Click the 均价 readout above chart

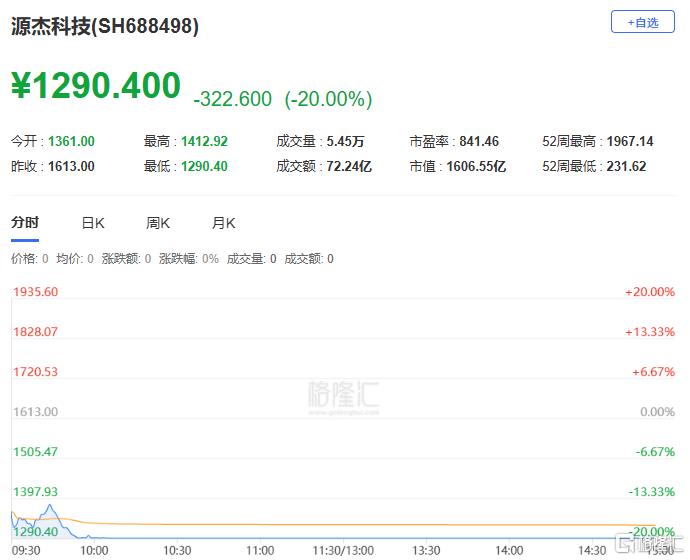(75, 259)
